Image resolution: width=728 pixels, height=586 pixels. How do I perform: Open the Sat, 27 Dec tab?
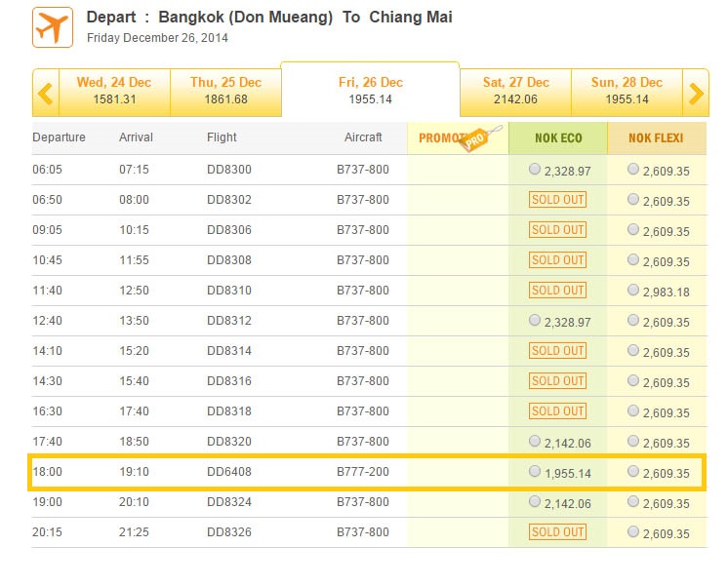point(515,91)
